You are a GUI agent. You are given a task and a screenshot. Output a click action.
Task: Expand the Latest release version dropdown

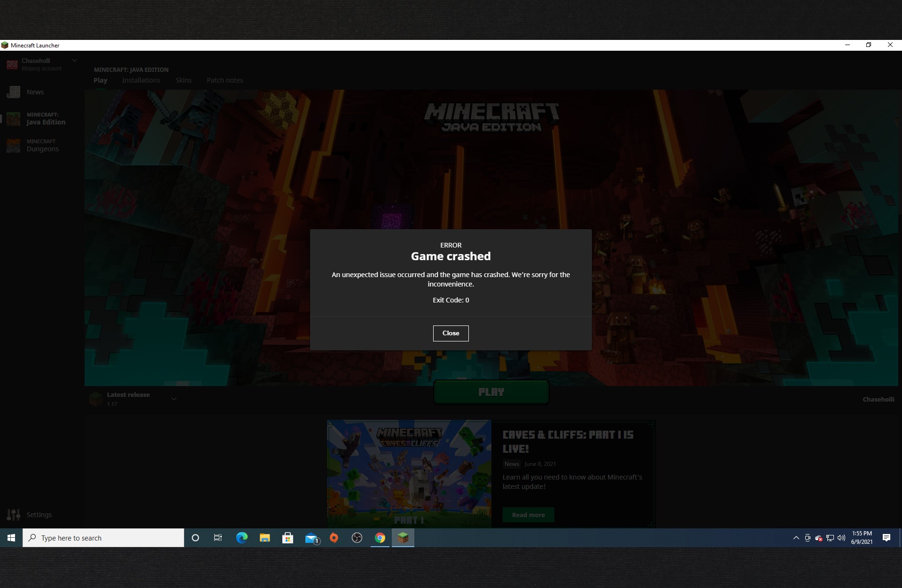(174, 399)
